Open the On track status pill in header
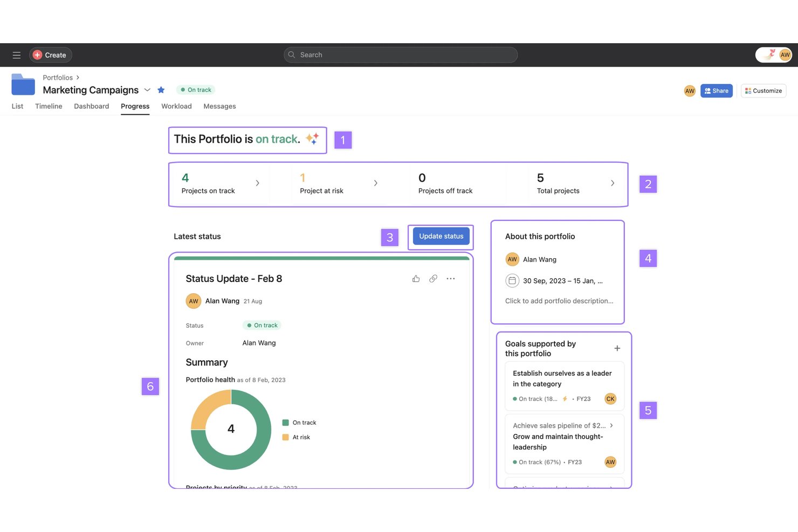Image resolution: width=798 pixels, height=532 pixels. 196,90
